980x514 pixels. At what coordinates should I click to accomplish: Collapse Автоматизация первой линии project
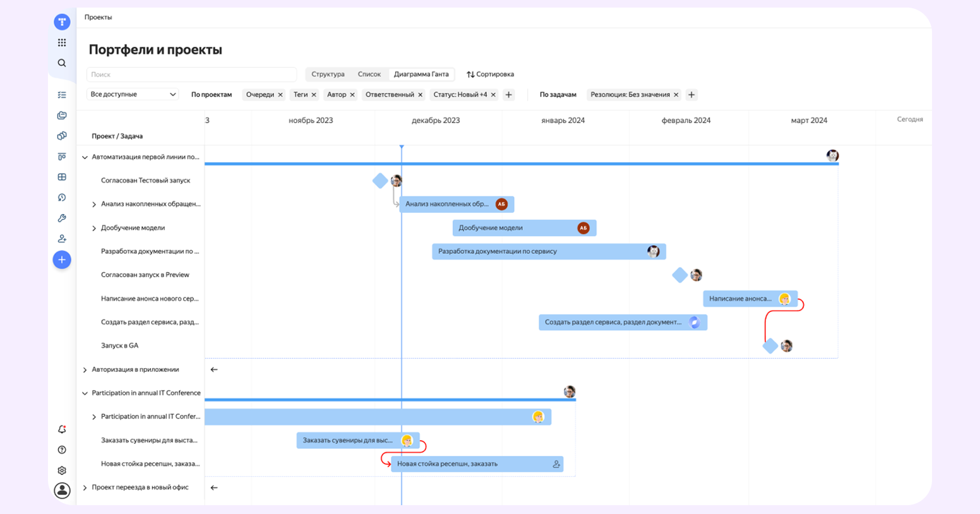(85, 157)
